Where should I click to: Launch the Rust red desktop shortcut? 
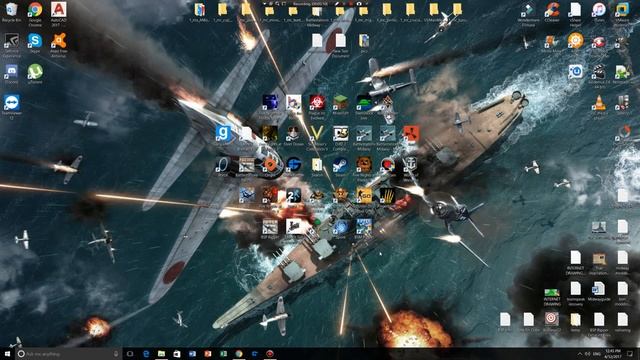pos(411,135)
